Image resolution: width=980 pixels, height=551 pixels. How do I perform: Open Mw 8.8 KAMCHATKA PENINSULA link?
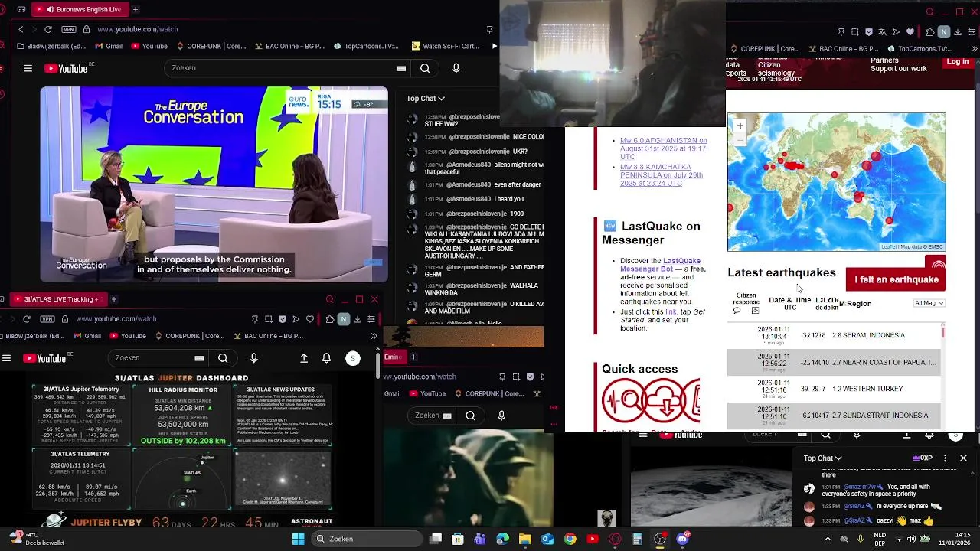(x=661, y=175)
